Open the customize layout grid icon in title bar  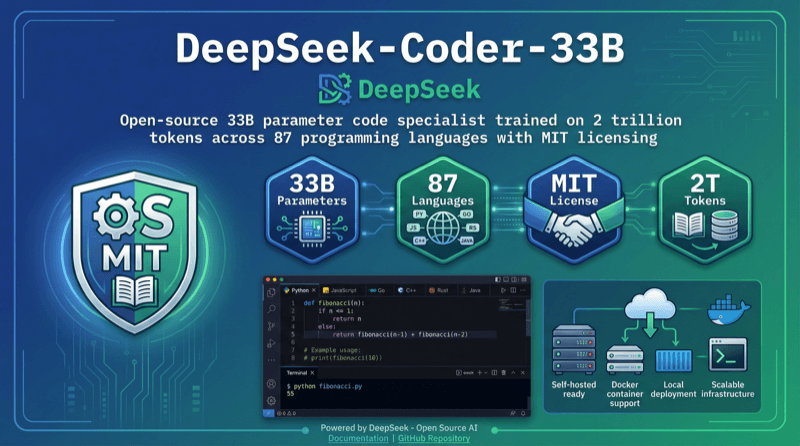coord(523,279)
